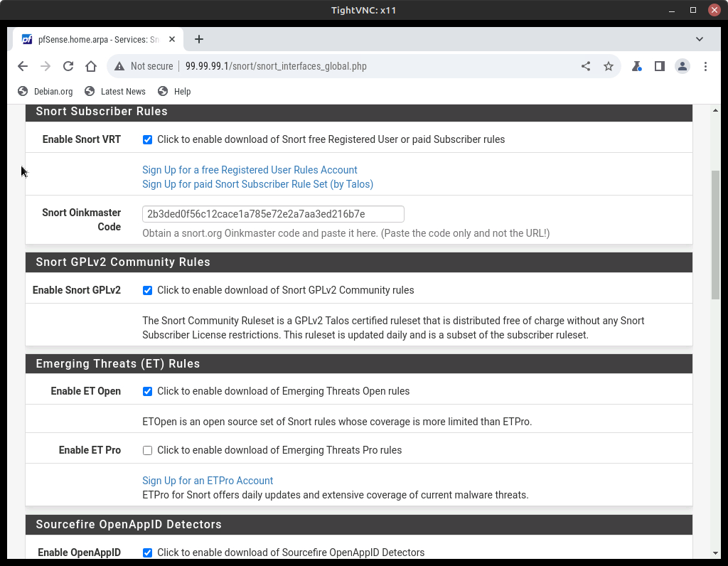Click the Snort GPLv2 Community Rules header
Image resolution: width=728 pixels, height=566 pixels.
tap(359, 262)
